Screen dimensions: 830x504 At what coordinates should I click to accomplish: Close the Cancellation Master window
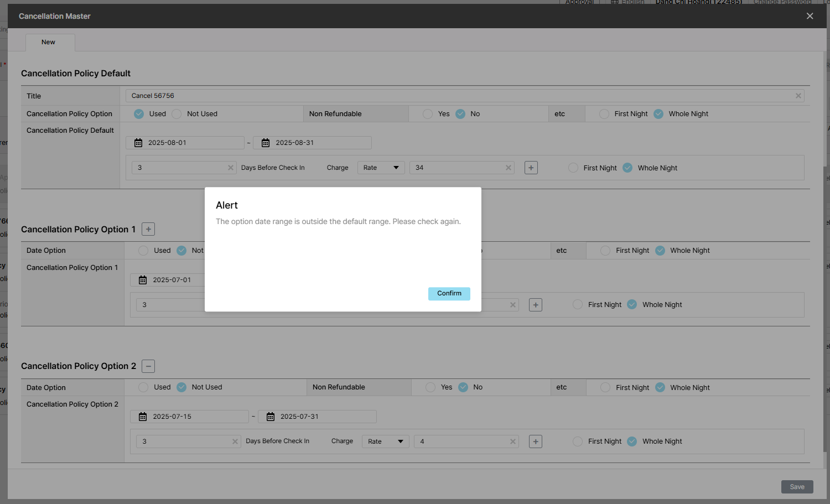click(x=810, y=16)
